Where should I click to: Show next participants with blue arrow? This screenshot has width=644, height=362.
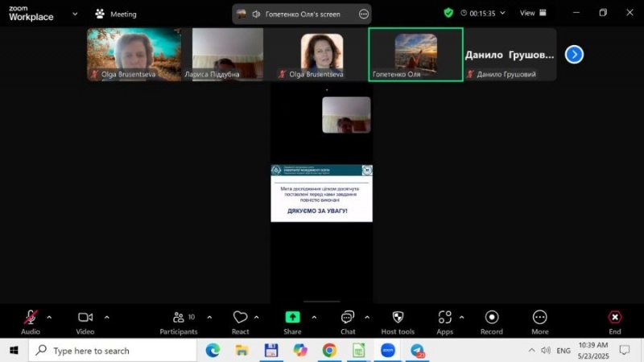(574, 54)
